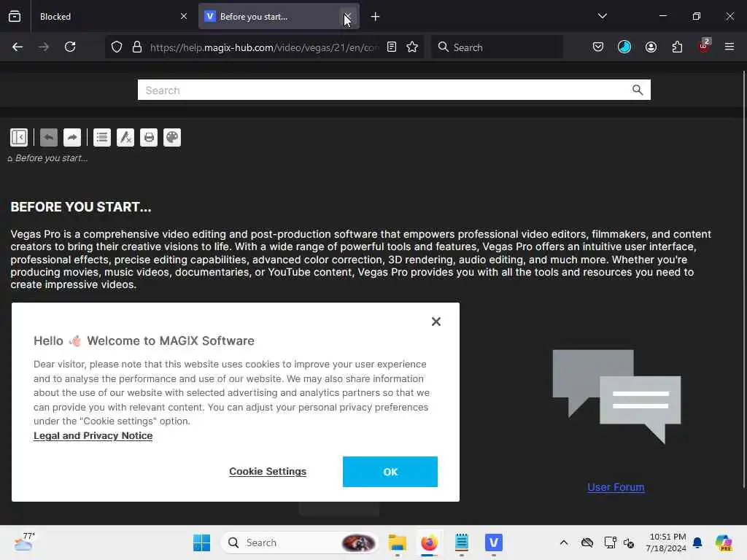Click the display and network tray icon
The width and height of the screenshot is (747, 560).
610,542
